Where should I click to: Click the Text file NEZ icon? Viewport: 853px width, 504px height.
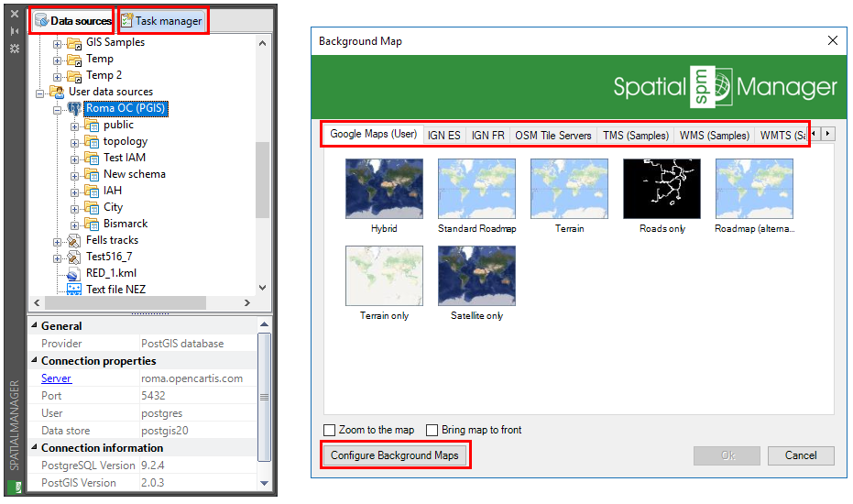pos(73,290)
